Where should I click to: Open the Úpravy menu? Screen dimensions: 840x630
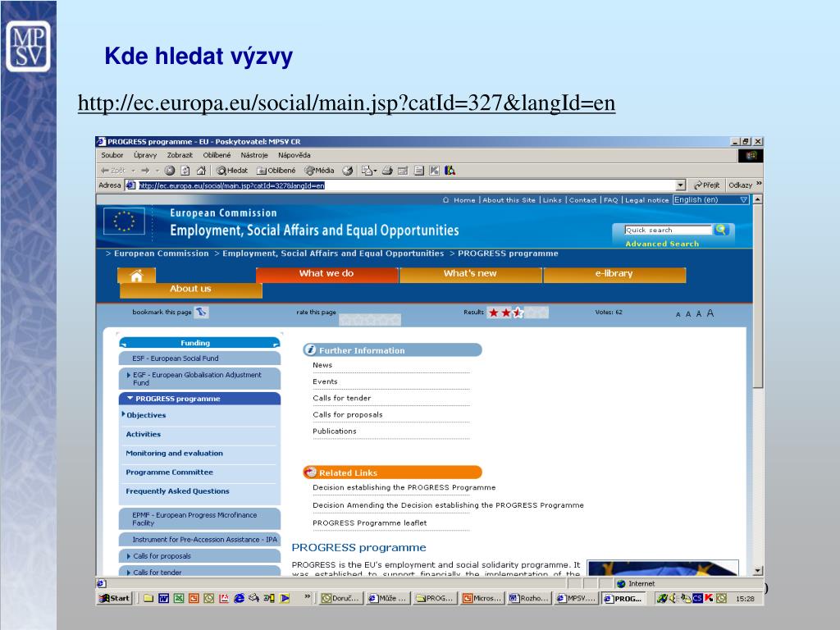tap(145, 155)
